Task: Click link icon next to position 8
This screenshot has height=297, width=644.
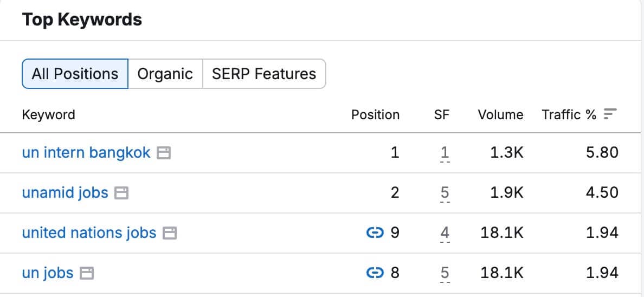Action: coord(375,273)
